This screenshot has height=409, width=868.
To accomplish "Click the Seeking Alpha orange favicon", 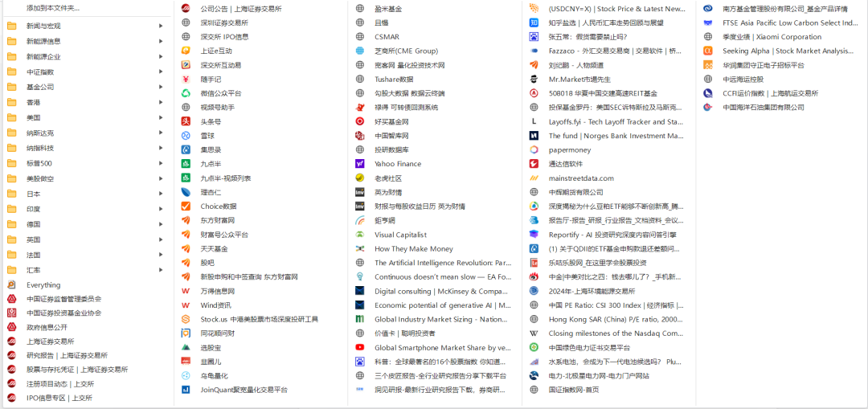I will pyautogui.click(x=708, y=51).
